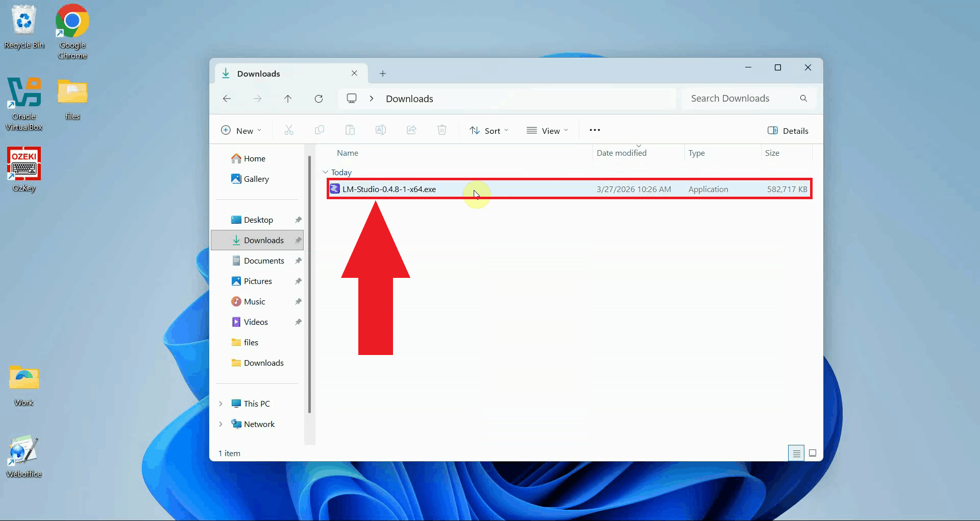
Task: Switch to large thumbnails view in status bar
Action: [x=813, y=453]
